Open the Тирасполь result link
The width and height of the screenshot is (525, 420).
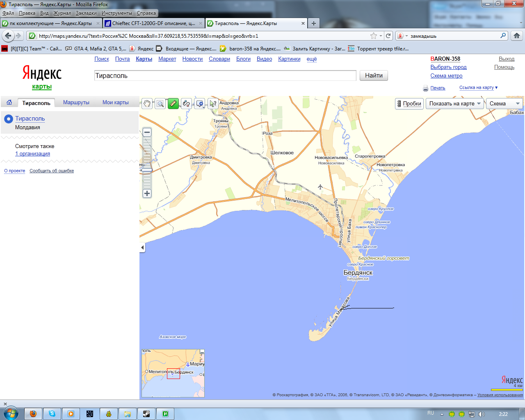click(30, 119)
